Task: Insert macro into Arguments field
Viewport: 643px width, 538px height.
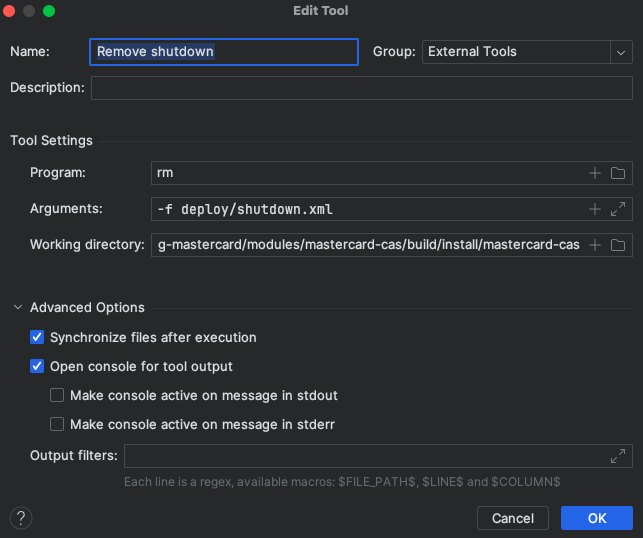Action: pos(595,209)
